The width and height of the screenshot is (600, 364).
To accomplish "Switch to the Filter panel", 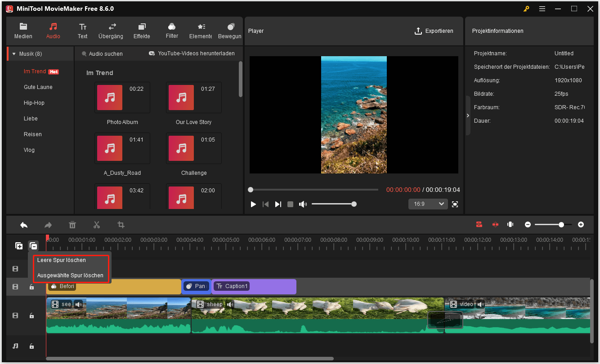I will (171, 30).
